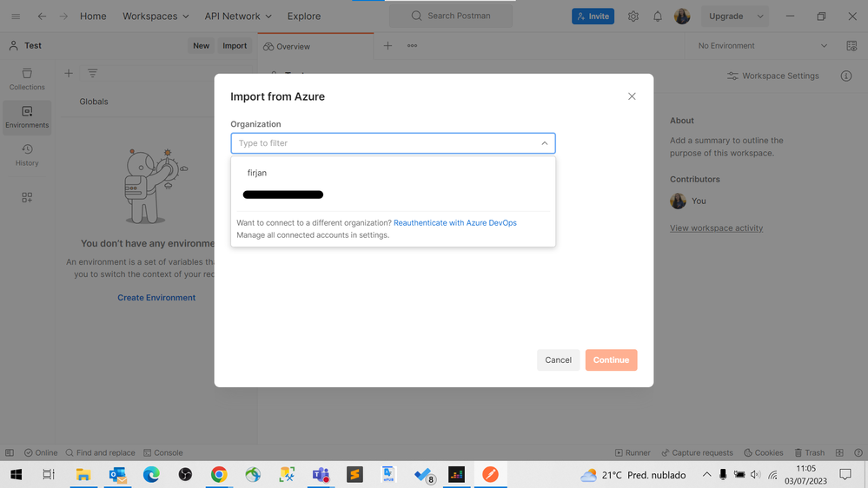The image size is (868, 488).
Task: Close the Import from Azure dialog
Action: 632,96
